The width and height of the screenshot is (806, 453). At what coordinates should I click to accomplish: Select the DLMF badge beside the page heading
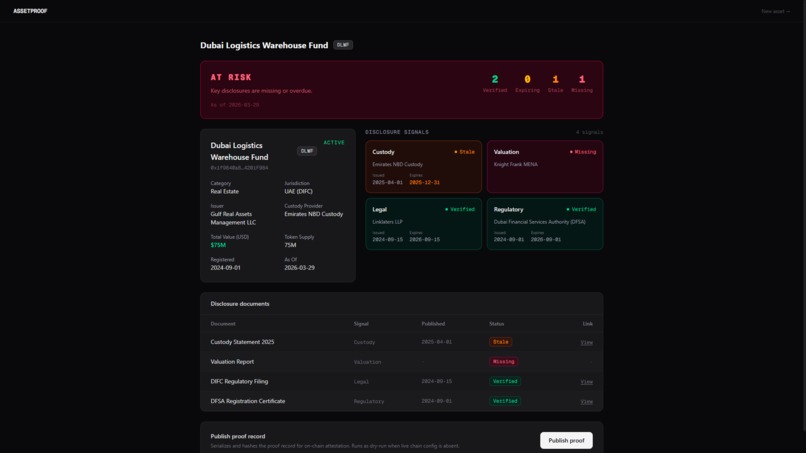pyautogui.click(x=343, y=45)
